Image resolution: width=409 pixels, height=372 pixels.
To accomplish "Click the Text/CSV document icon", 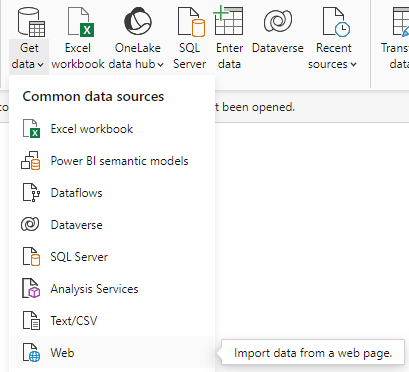I will pyautogui.click(x=31, y=320).
